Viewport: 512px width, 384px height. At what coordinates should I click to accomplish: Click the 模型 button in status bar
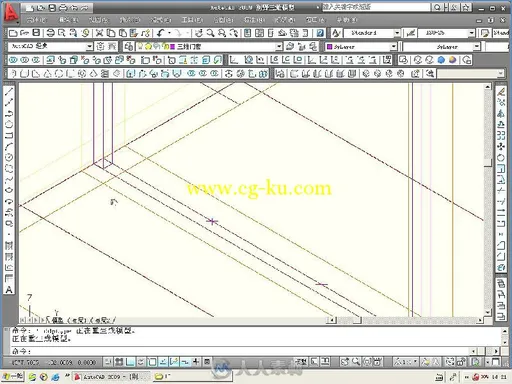click(301, 362)
